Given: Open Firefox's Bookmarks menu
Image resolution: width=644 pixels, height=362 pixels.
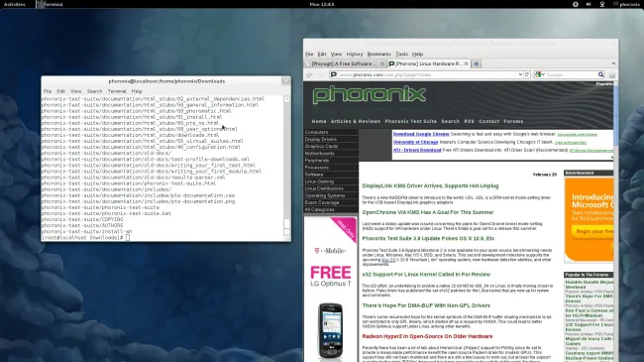Looking at the screenshot, I should (379, 54).
